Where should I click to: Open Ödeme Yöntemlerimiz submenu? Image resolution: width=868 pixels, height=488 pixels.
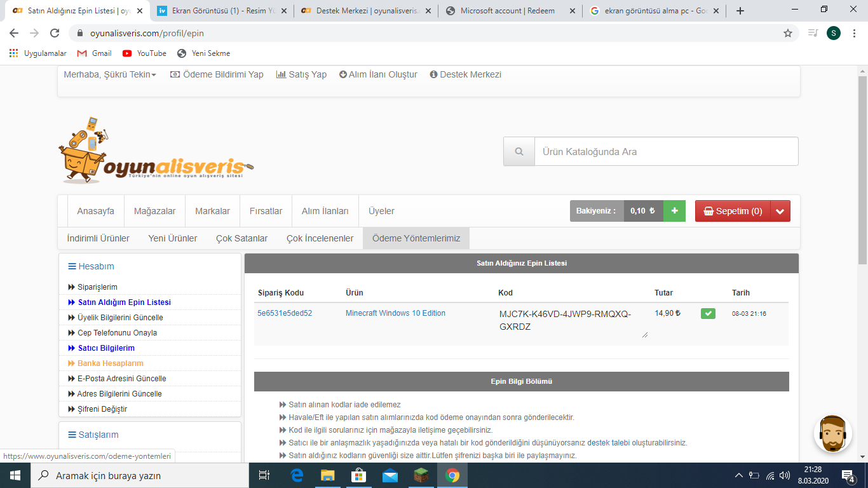[416, 238]
